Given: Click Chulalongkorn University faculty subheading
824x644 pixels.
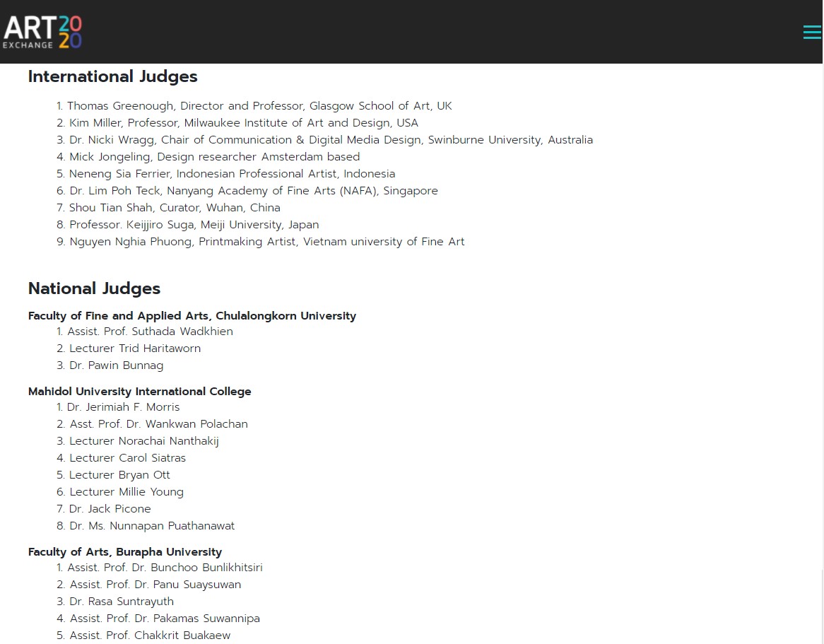Looking at the screenshot, I should (192, 316).
